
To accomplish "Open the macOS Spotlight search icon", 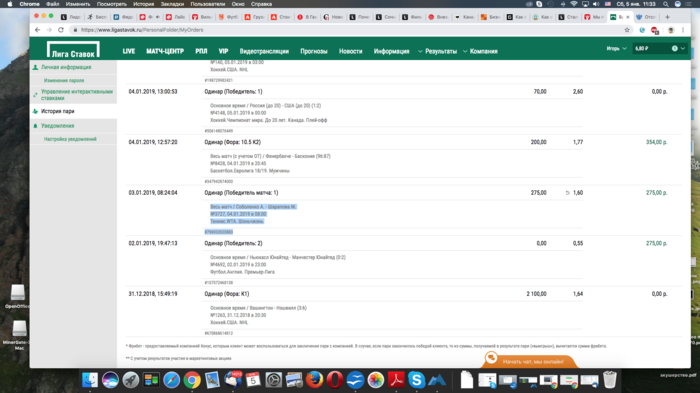I will 666,4.
